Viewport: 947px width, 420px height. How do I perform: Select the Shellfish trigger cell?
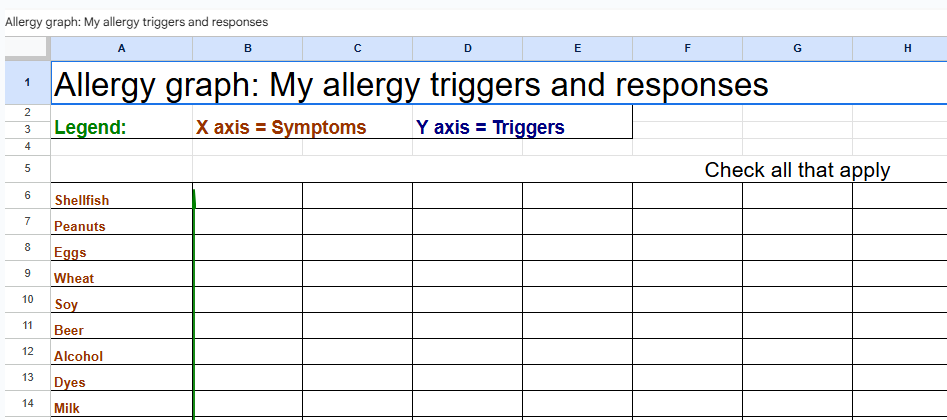[82, 200]
